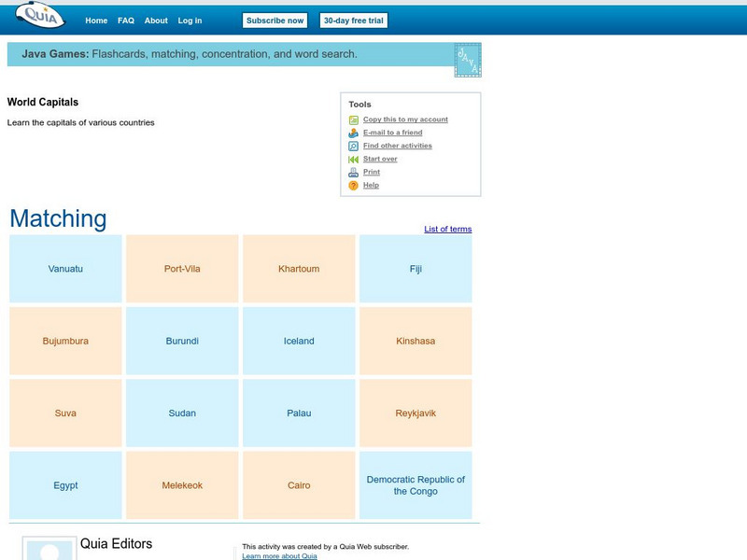The image size is (747, 560).
Task: Click the Subscribe now button
Action: (275, 21)
